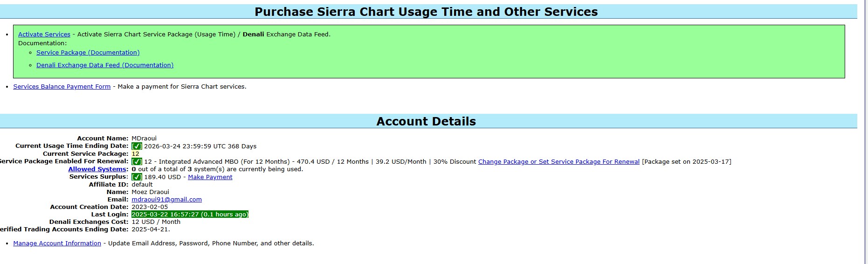Viewport: 868px width, 264px height.
Task: Click the Verified Trading Accounts ending date 2025-04-21
Action: point(151,229)
